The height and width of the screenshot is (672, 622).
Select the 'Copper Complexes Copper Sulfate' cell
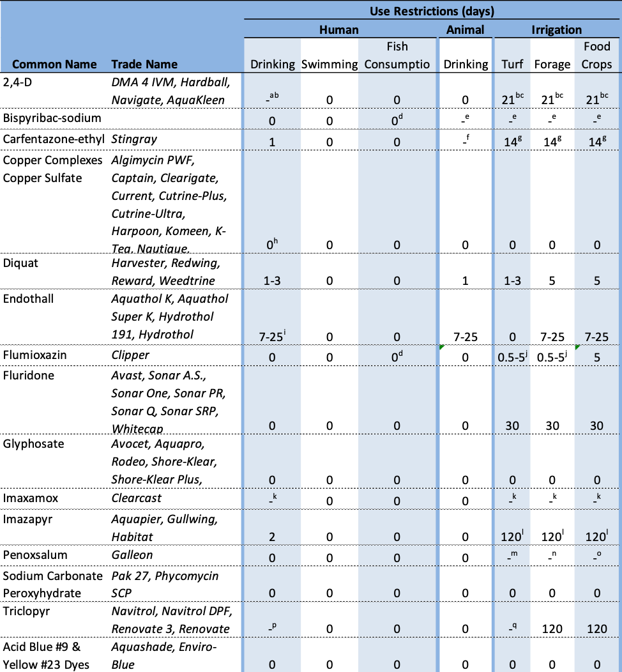coord(53,169)
